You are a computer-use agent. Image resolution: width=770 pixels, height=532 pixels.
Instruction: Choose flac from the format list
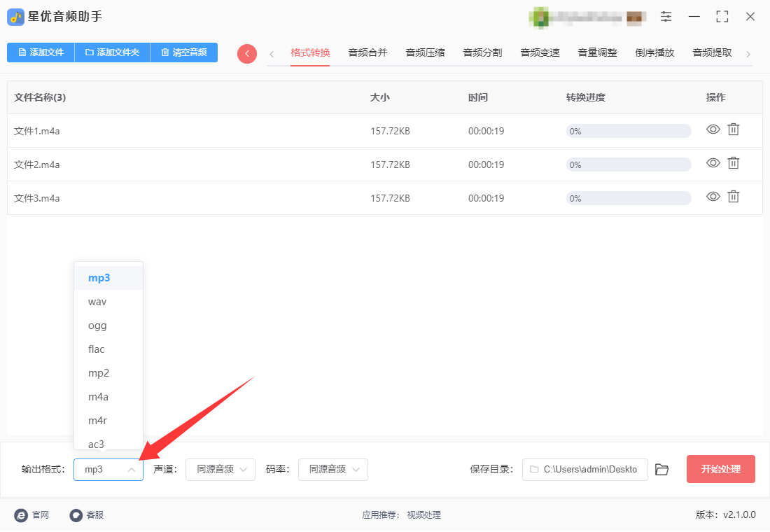click(x=108, y=349)
